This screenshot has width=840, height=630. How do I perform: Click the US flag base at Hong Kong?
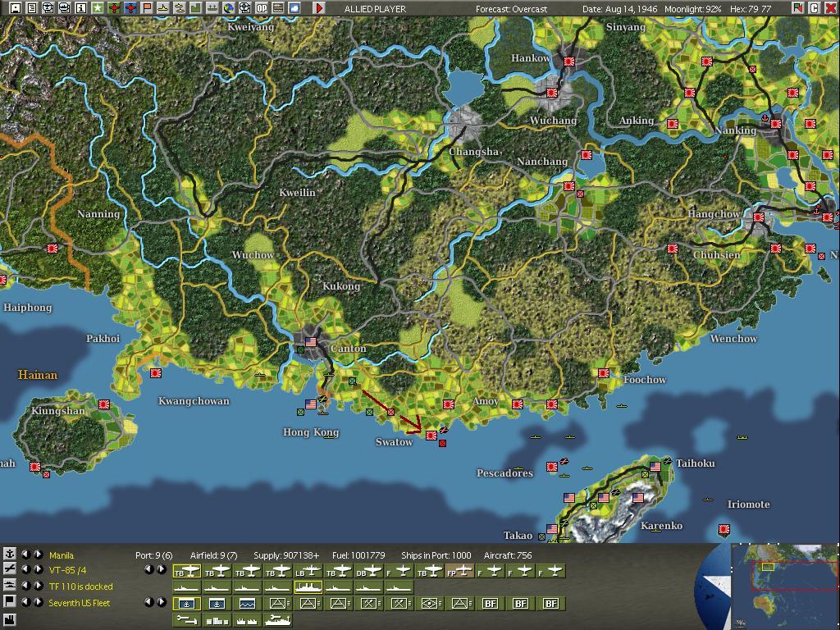[x=311, y=404]
